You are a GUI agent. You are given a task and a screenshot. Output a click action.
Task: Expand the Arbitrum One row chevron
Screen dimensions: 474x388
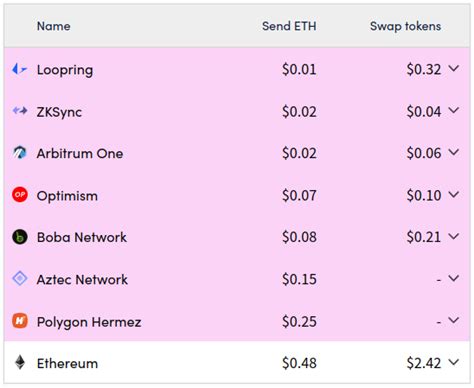point(454,152)
